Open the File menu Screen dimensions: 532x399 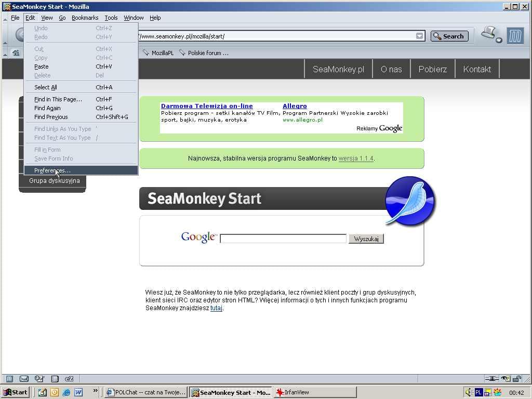click(x=15, y=18)
